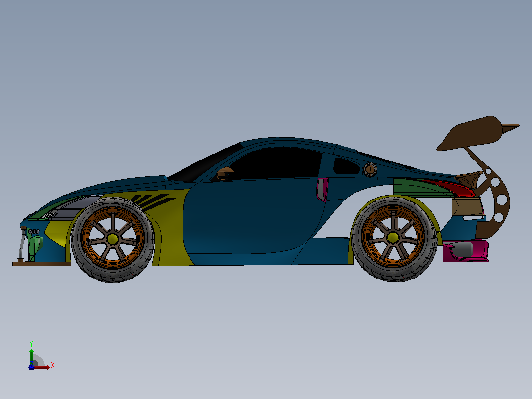
Task: Select the round fuel filler cap
Action: (x=370, y=169)
